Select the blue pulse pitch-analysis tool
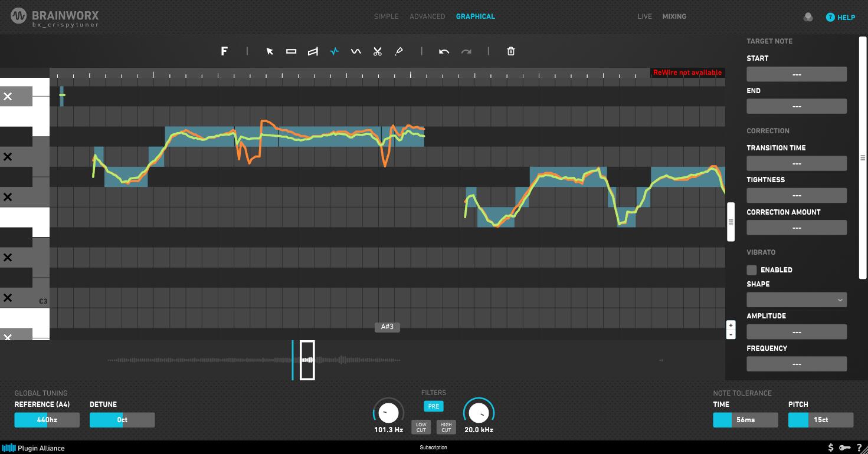Image resolution: width=868 pixels, height=454 pixels. pos(335,51)
